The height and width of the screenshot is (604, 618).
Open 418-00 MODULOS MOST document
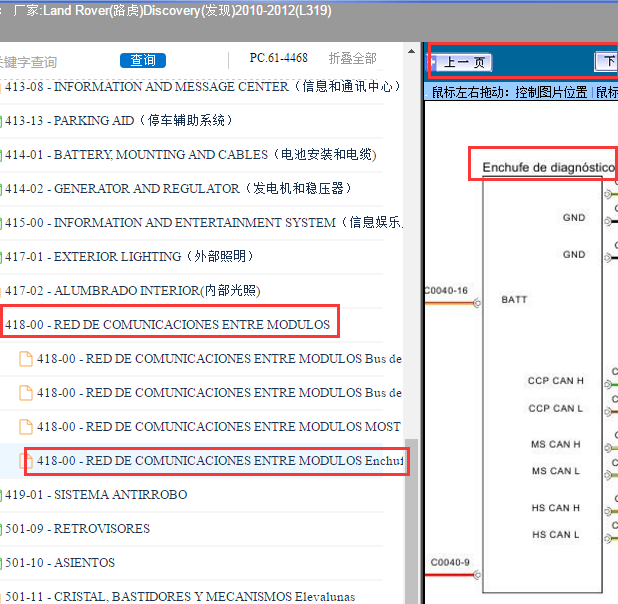coord(219,427)
